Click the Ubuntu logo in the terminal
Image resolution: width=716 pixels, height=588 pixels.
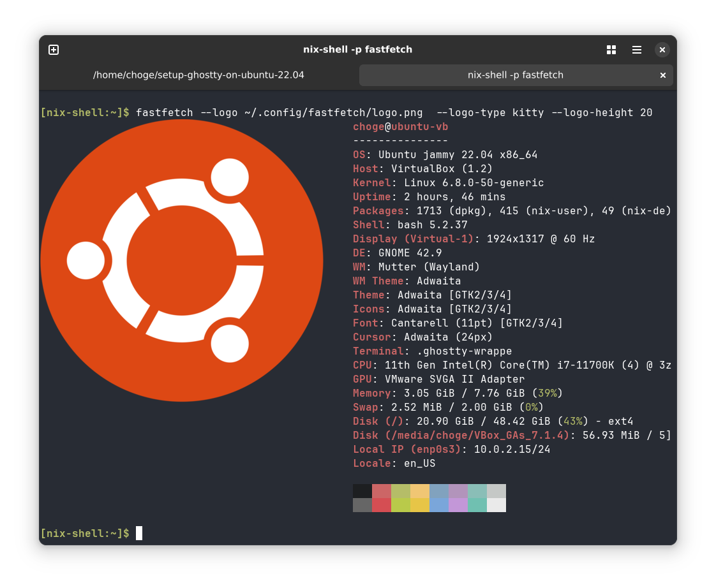tap(181, 260)
